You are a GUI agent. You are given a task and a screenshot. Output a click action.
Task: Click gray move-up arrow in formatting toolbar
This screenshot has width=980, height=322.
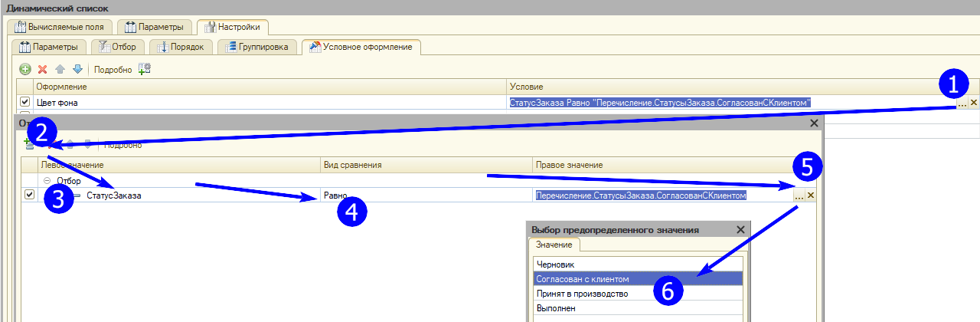60,69
